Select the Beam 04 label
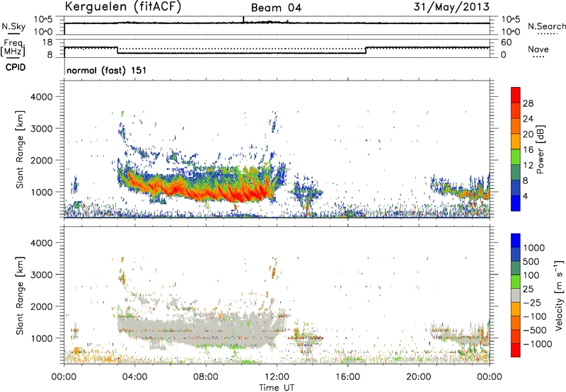The image size is (566, 392). tap(276, 8)
